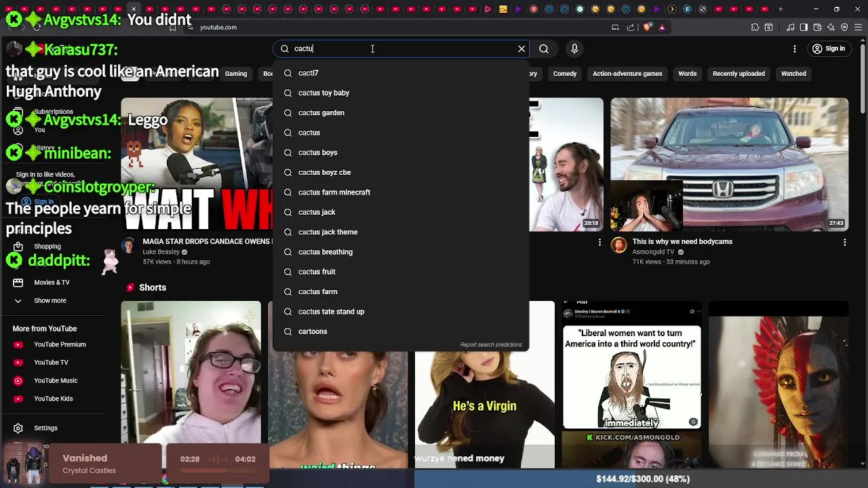Screen dimensions: 868x488
Task: Click the Sign in button top right
Action: click(x=829, y=49)
